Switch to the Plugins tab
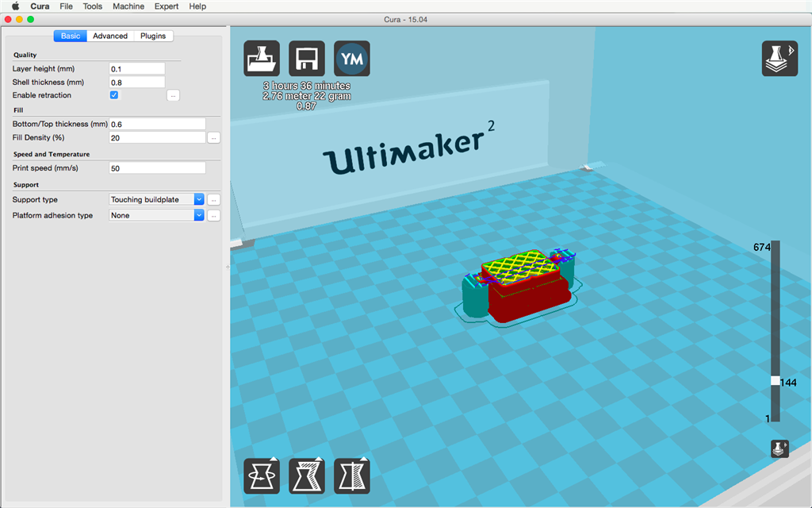Screen dimensions: 812x508 tap(153, 36)
